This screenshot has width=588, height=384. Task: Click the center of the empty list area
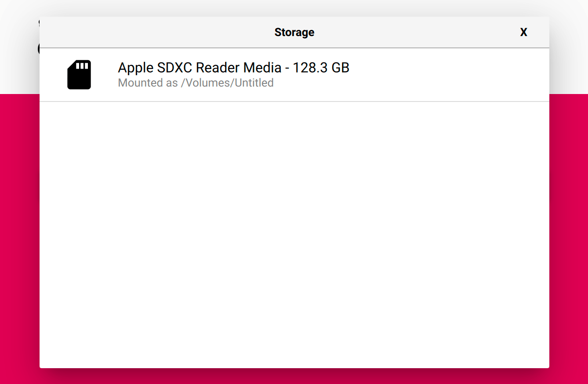[294, 235]
